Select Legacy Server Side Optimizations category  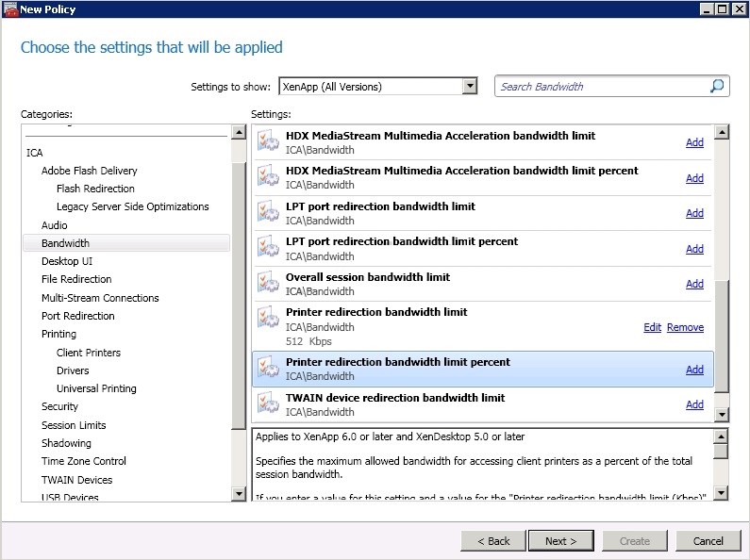click(132, 206)
